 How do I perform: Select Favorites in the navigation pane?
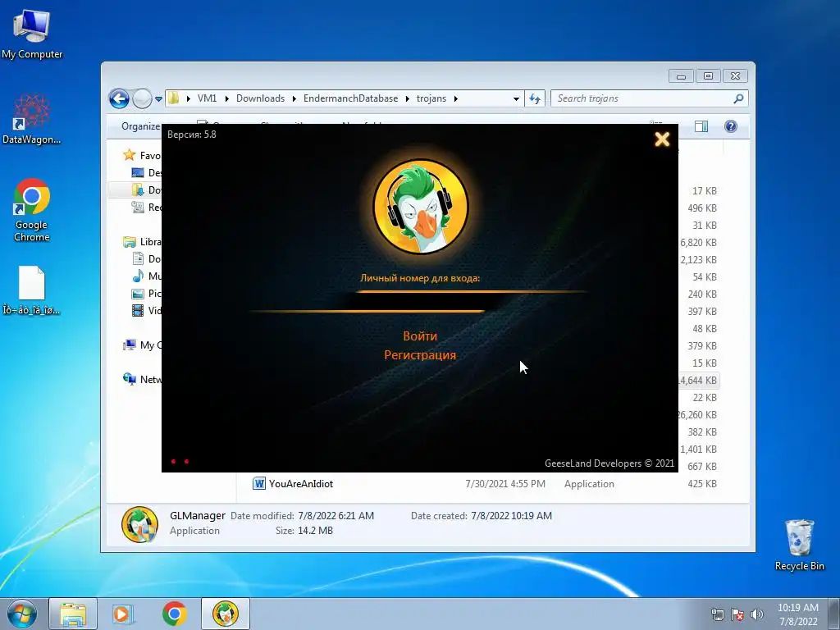tap(143, 155)
